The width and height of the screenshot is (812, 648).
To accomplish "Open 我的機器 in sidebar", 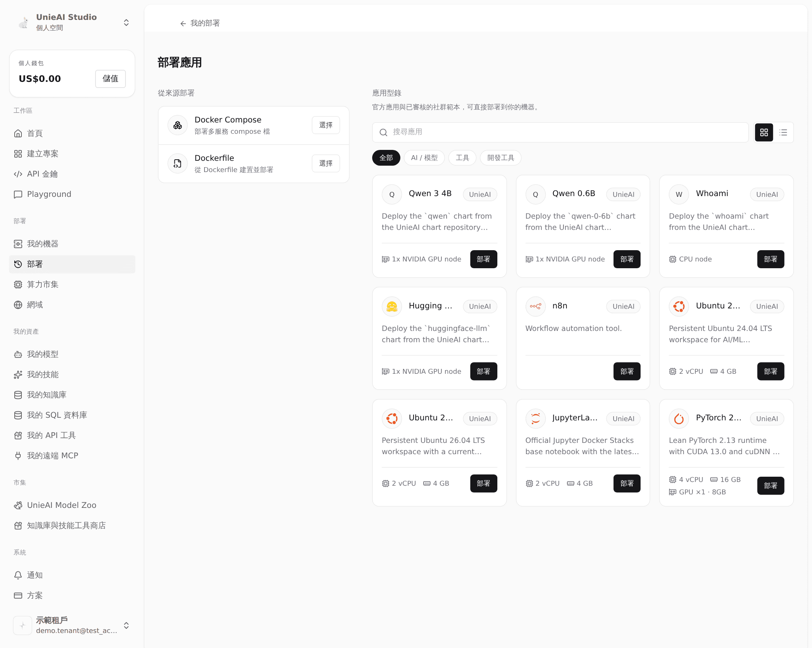I will point(72,244).
